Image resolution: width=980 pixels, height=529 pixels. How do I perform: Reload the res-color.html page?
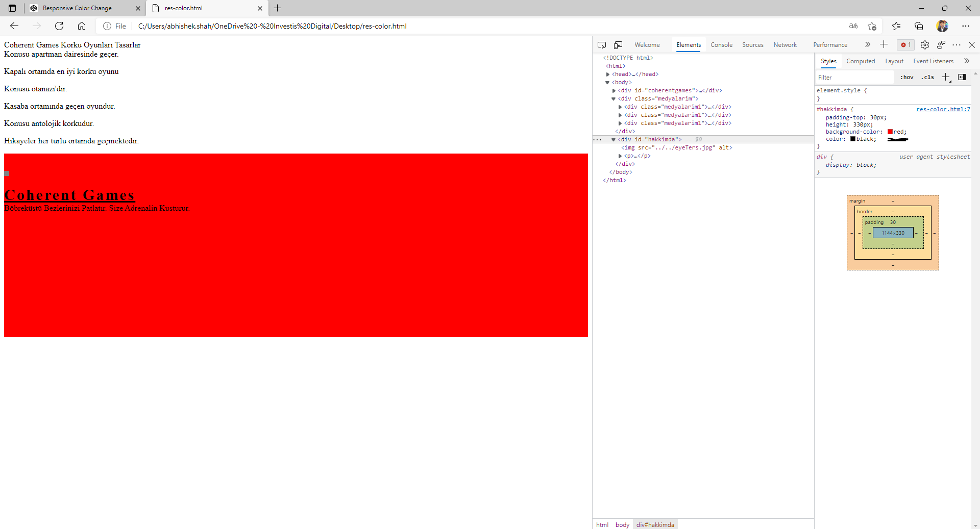[x=59, y=26]
